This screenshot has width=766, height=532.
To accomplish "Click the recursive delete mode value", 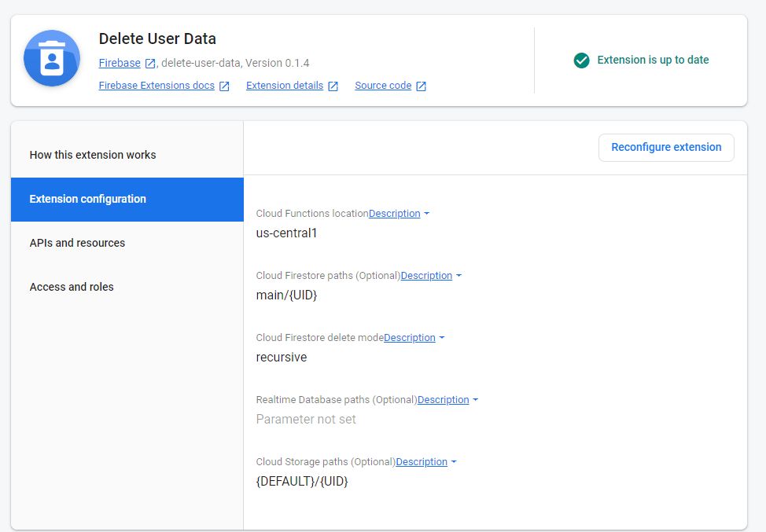I will [x=282, y=357].
